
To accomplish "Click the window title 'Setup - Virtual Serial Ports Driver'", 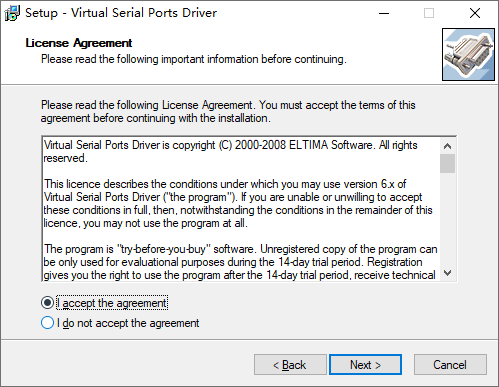I will point(121,13).
